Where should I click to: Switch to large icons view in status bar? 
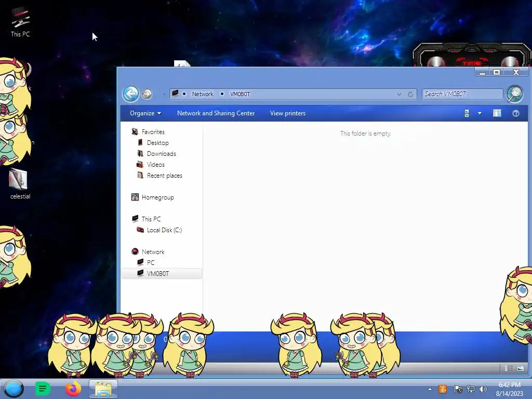[521, 368]
